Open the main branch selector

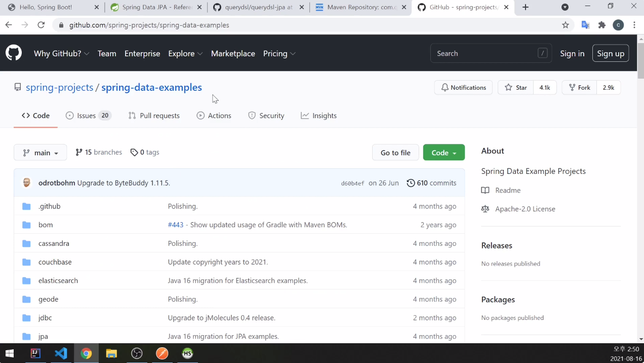point(41,153)
